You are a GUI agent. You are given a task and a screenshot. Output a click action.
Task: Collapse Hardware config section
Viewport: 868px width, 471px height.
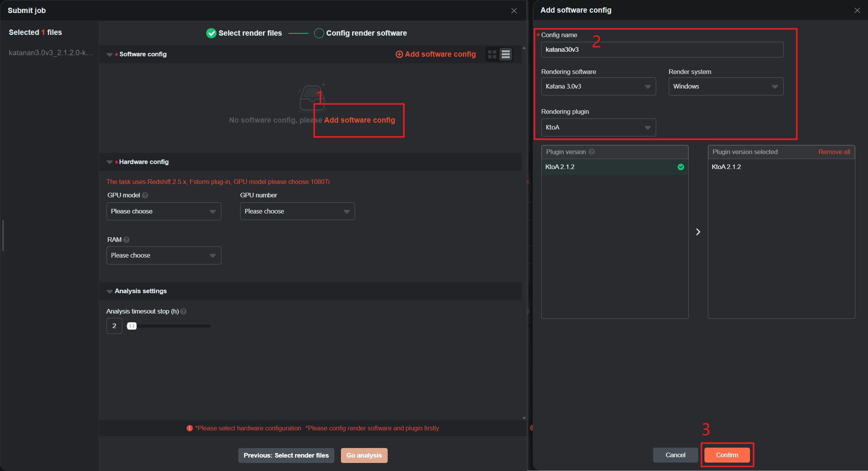pyautogui.click(x=110, y=162)
